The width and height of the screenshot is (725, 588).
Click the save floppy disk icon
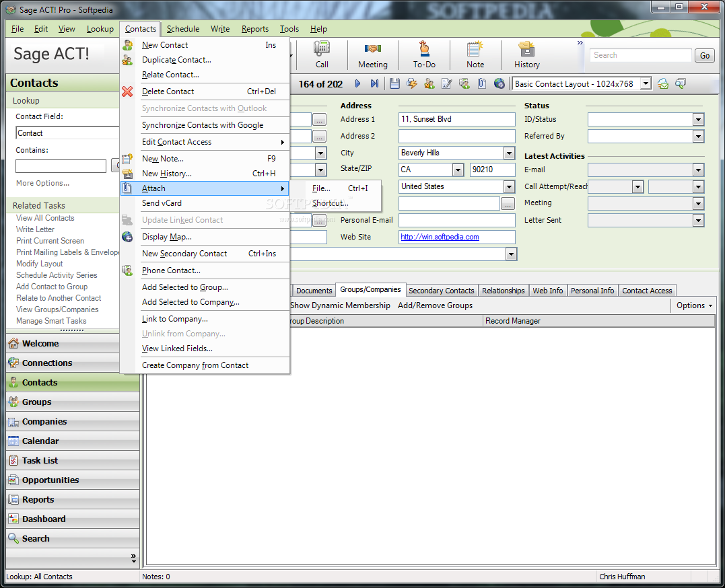pyautogui.click(x=394, y=83)
